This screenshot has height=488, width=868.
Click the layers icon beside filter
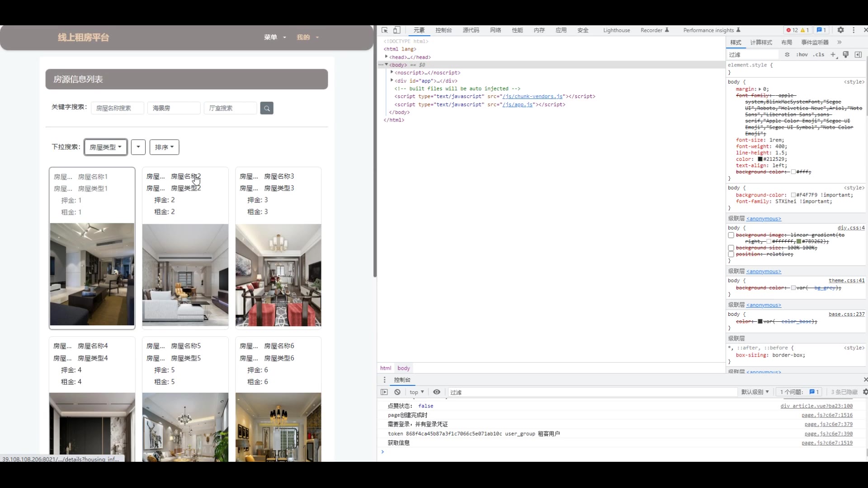(787, 55)
